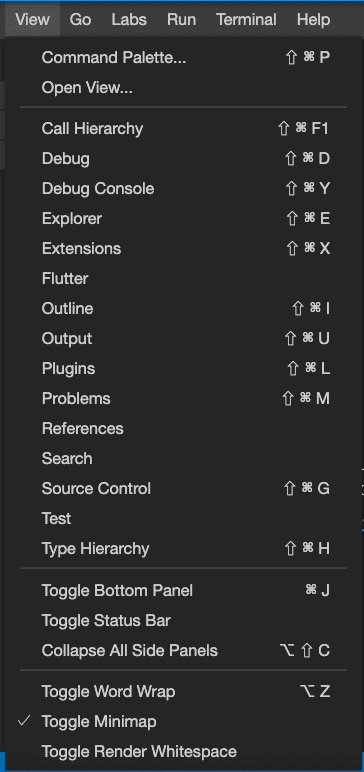This screenshot has width=364, height=772.
Task: Toggle the Minimap checkmark item
Action: tap(183, 722)
